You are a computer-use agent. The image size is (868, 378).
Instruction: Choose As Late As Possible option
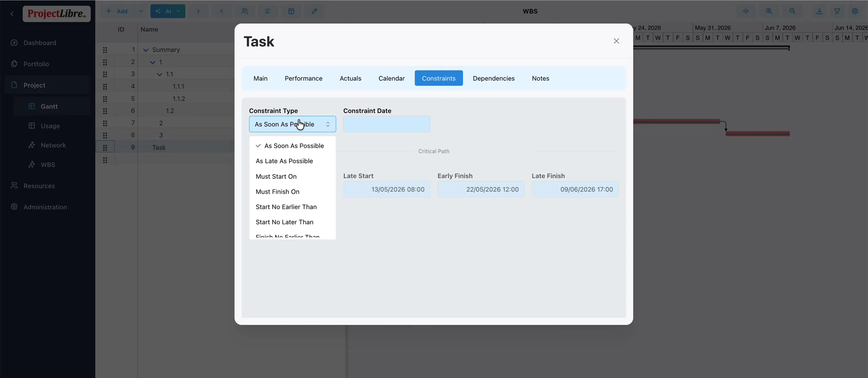tap(292, 161)
